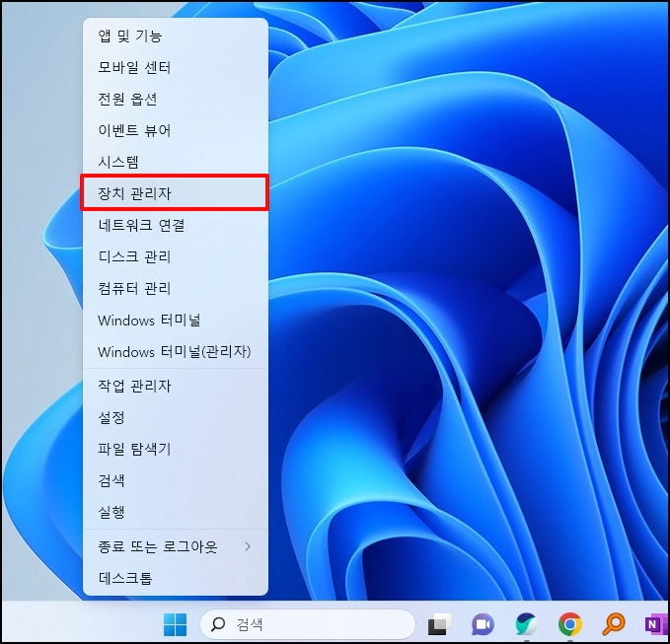Open 앱 및 기능 from the menu
Viewport: 670px width, 644px height.
pyautogui.click(x=176, y=36)
